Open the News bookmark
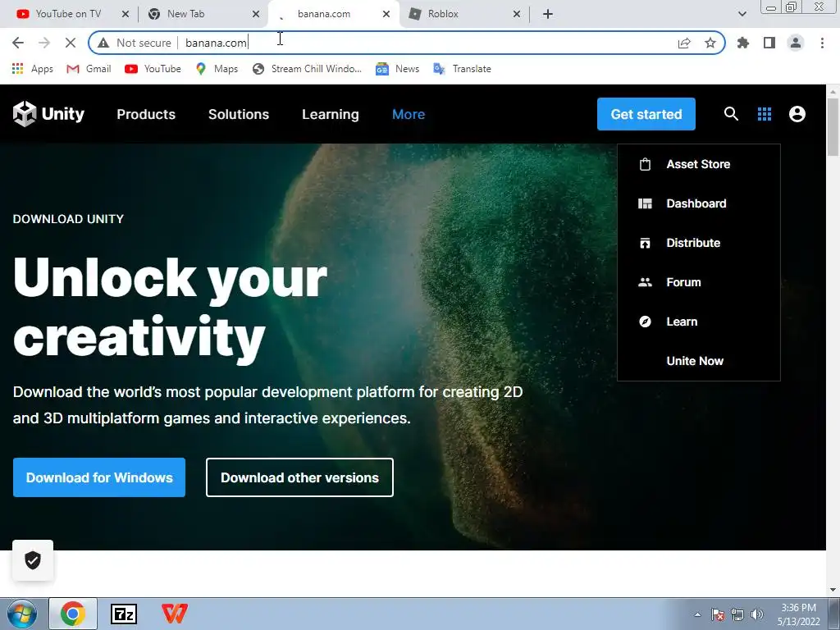Screen dimensions: 840x630 tap(397, 69)
